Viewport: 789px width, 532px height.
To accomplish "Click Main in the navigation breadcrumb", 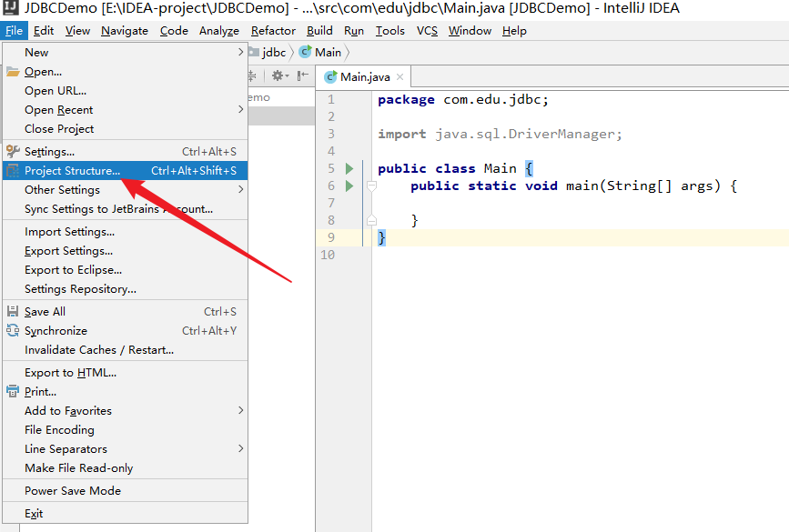I will 329,52.
